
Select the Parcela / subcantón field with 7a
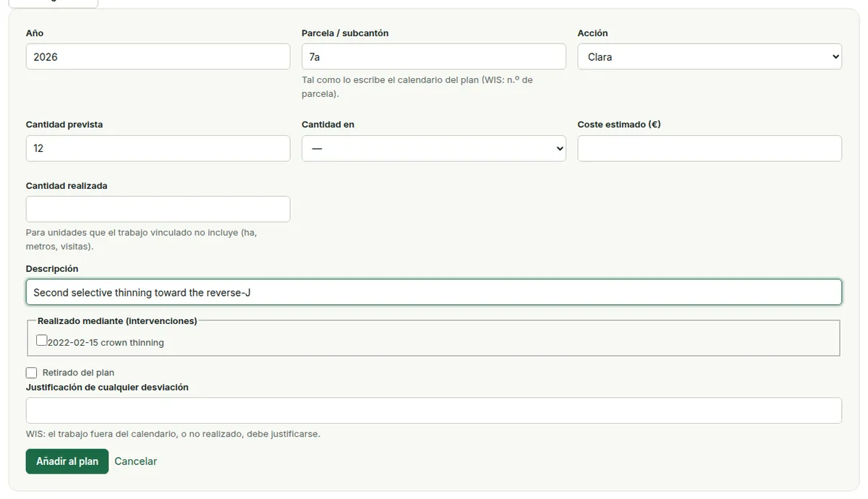434,56
